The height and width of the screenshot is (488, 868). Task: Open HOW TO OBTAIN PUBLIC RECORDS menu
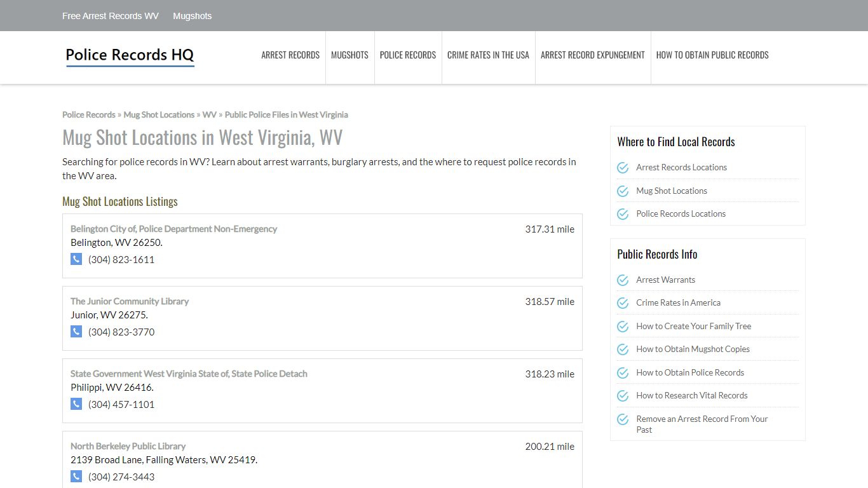pos(712,55)
